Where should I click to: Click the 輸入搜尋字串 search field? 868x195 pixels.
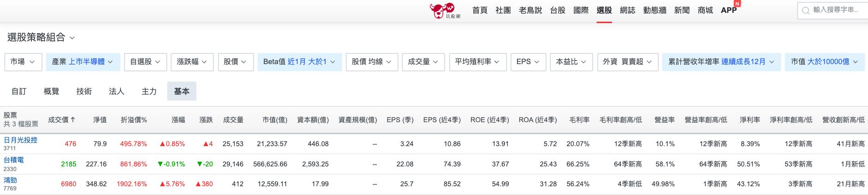click(832, 10)
